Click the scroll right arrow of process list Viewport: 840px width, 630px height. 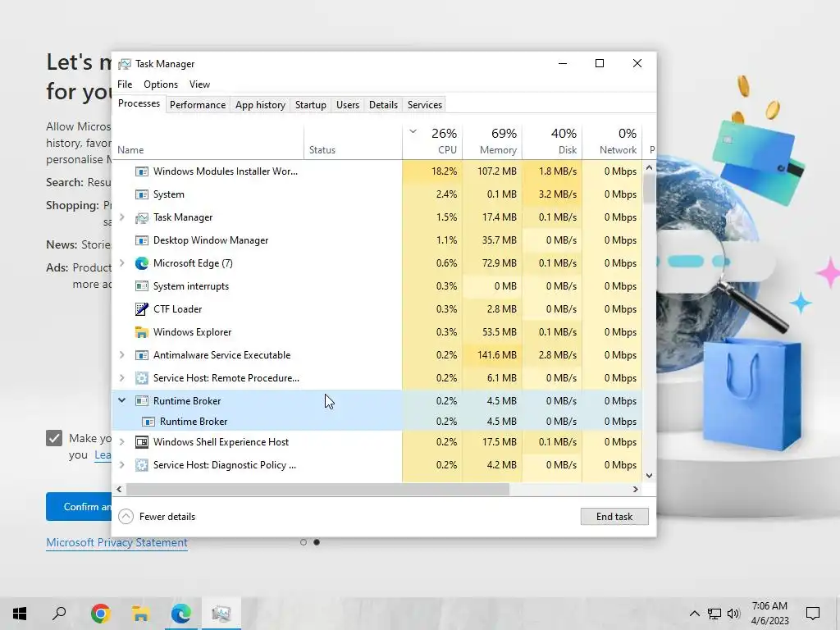[636, 489]
